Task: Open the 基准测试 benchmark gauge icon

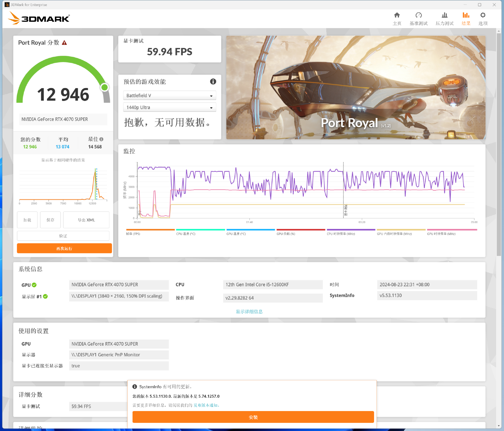Action: click(x=419, y=15)
